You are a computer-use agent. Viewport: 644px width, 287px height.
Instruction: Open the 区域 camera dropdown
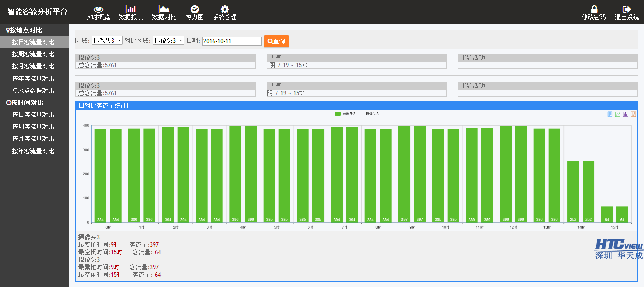(x=107, y=41)
